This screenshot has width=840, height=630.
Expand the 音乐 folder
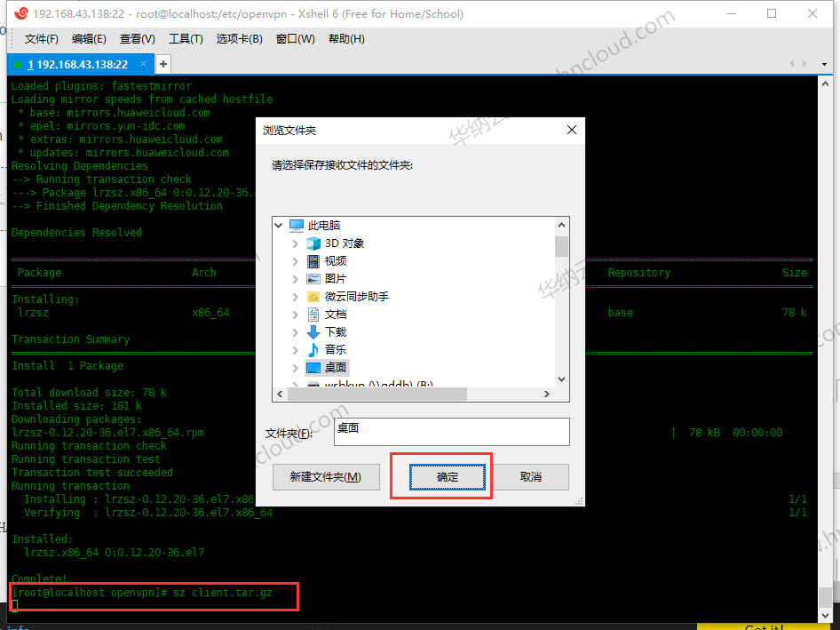pyautogui.click(x=295, y=350)
